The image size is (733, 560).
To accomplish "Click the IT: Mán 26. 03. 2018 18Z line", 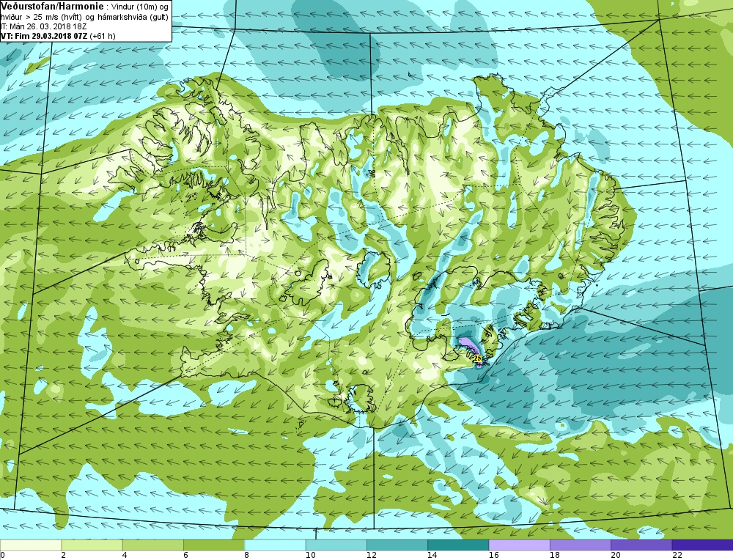I will pyautogui.click(x=43, y=26).
